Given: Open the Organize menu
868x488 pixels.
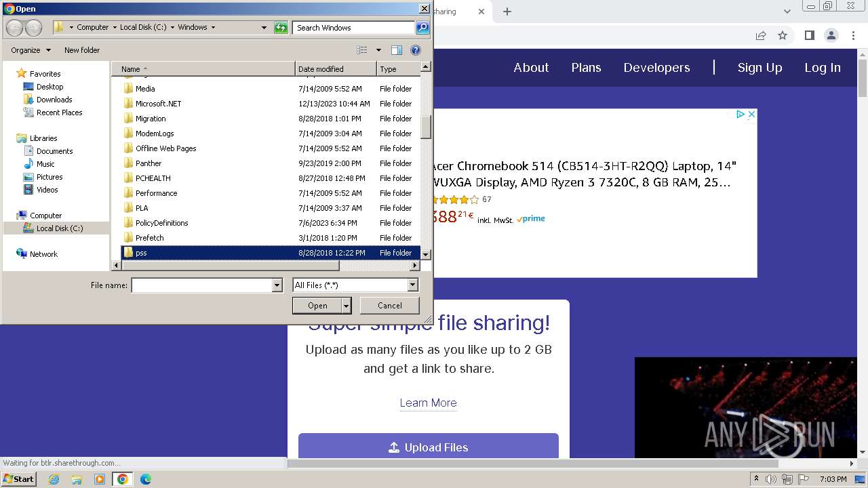Looking at the screenshot, I should pyautogui.click(x=31, y=50).
